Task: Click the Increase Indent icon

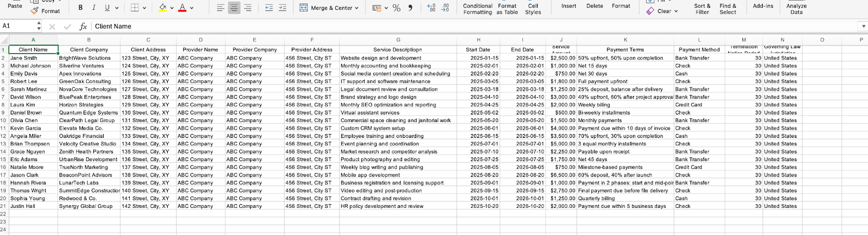Action: (282, 8)
